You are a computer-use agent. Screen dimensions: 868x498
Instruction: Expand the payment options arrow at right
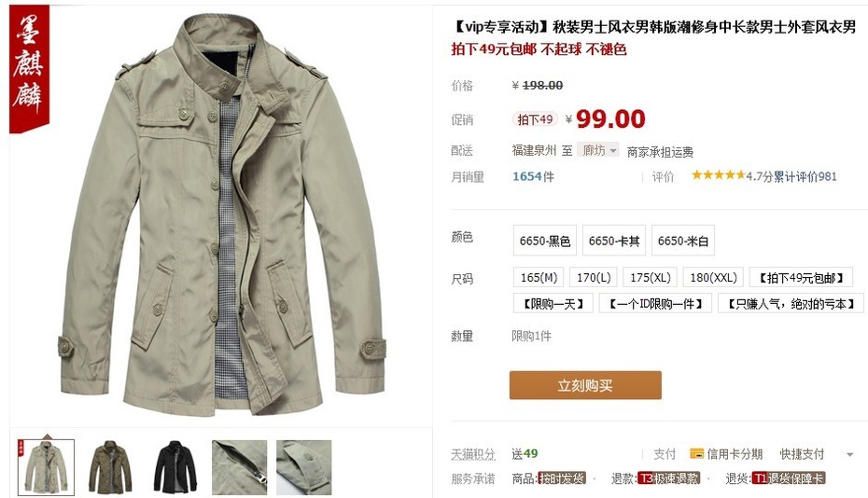pos(849,455)
